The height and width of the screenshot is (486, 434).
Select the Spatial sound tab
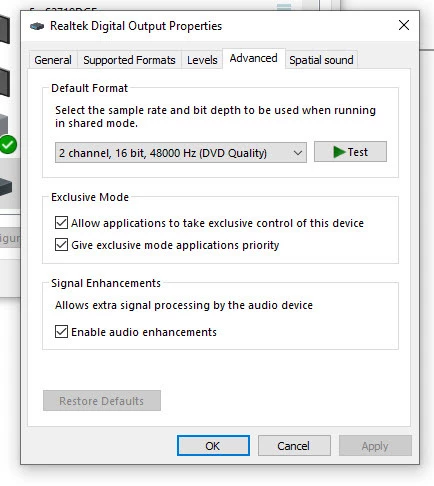coord(321,60)
